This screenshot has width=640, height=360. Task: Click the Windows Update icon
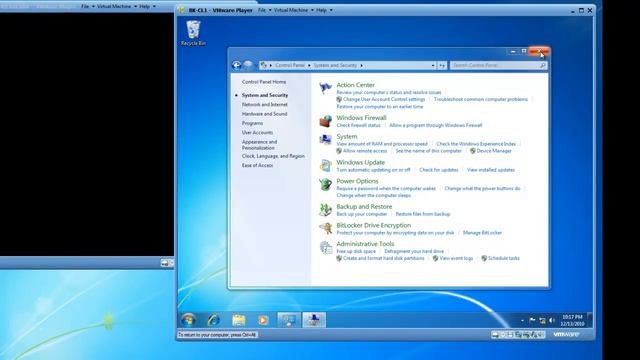point(325,165)
